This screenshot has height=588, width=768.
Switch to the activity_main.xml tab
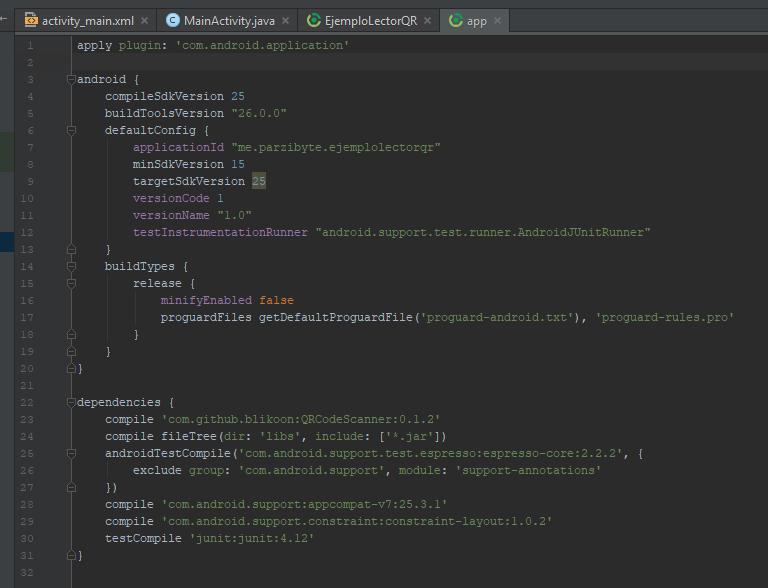(87, 20)
